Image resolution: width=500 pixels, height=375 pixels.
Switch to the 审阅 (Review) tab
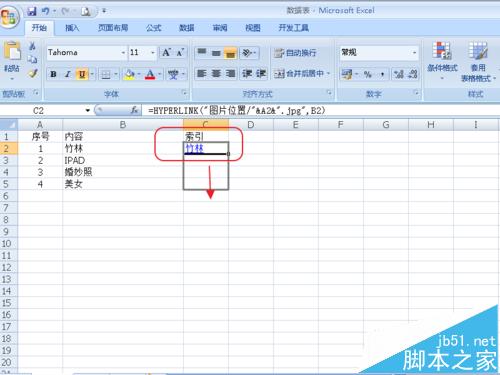pyautogui.click(x=220, y=28)
